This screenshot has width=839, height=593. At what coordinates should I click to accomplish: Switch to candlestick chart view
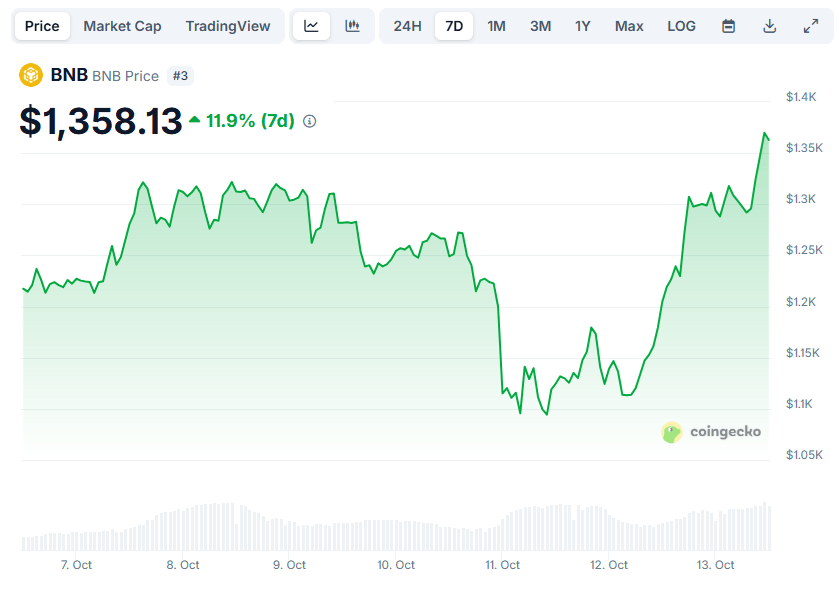pos(352,26)
